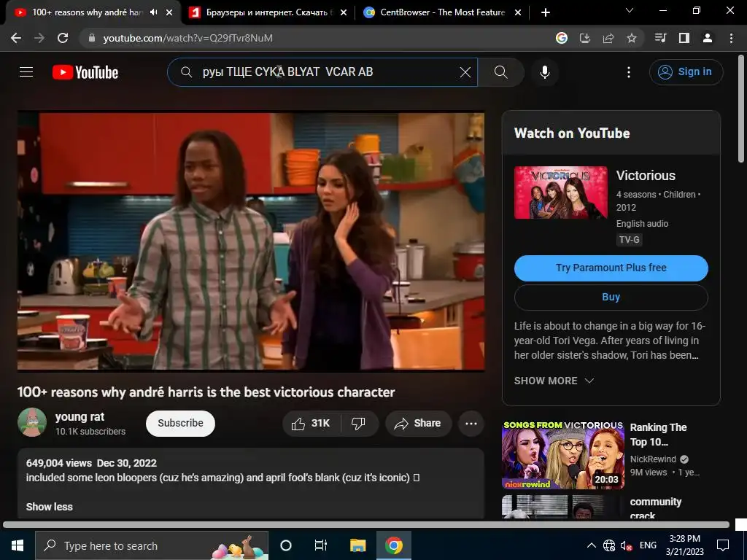View site info via the padlock icon
Viewport: 747px width, 560px height.
click(x=92, y=38)
